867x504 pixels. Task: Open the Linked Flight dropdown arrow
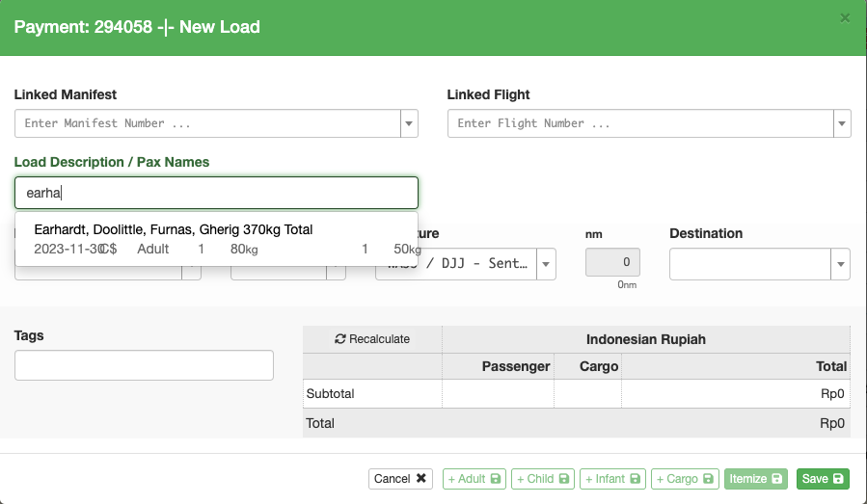pos(842,123)
